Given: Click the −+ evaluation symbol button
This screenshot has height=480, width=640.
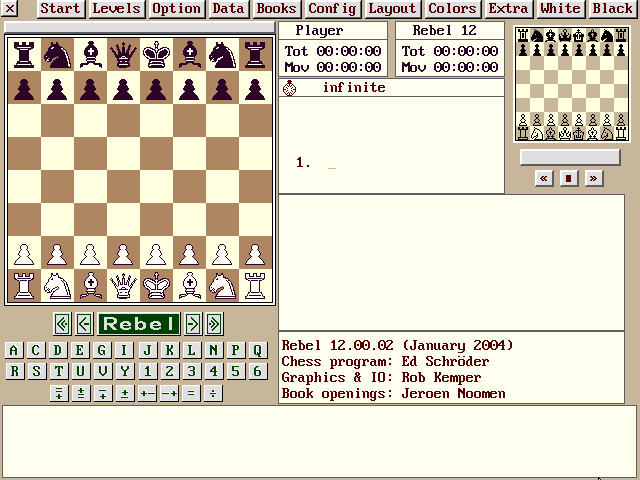Looking at the screenshot, I should pos(169,393).
